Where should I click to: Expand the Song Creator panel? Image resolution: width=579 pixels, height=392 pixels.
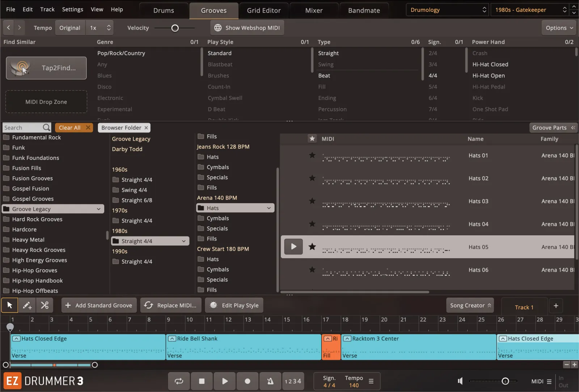pos(471,305)
